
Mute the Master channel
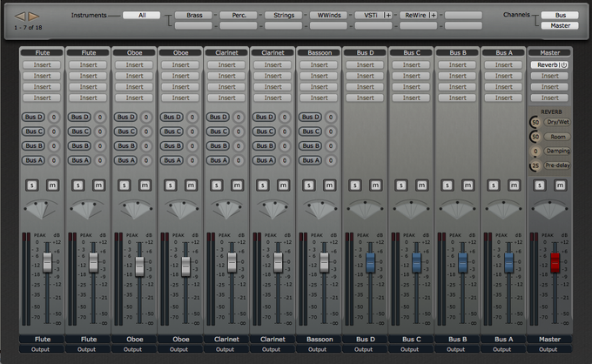tap(561, 185)
